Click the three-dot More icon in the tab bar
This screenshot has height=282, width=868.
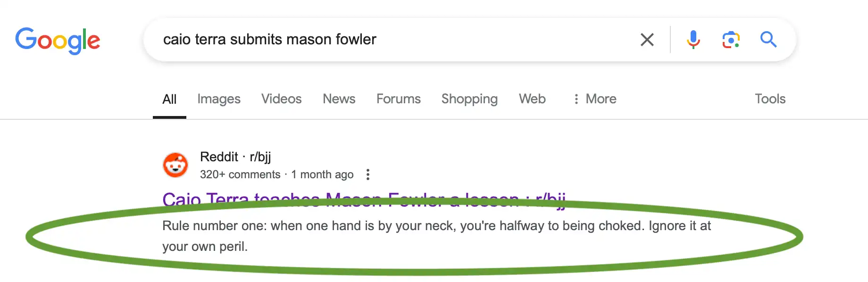pos(576,99)
